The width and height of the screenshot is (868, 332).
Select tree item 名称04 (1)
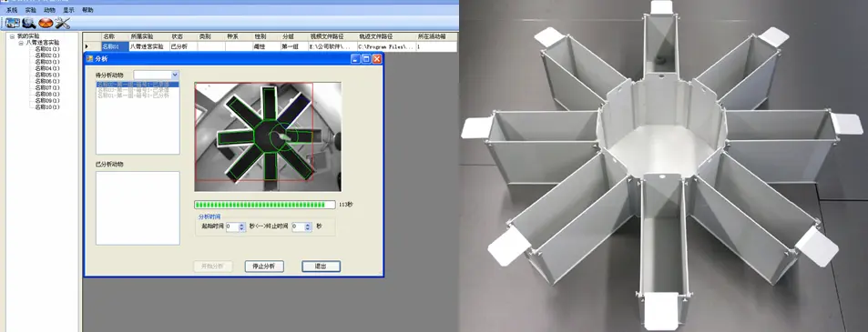pyautogui.click(x=47, y=68)
